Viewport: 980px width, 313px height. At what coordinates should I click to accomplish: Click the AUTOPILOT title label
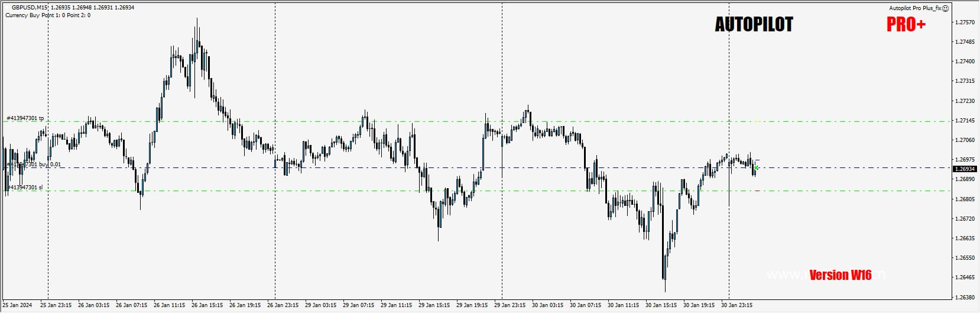754,24
